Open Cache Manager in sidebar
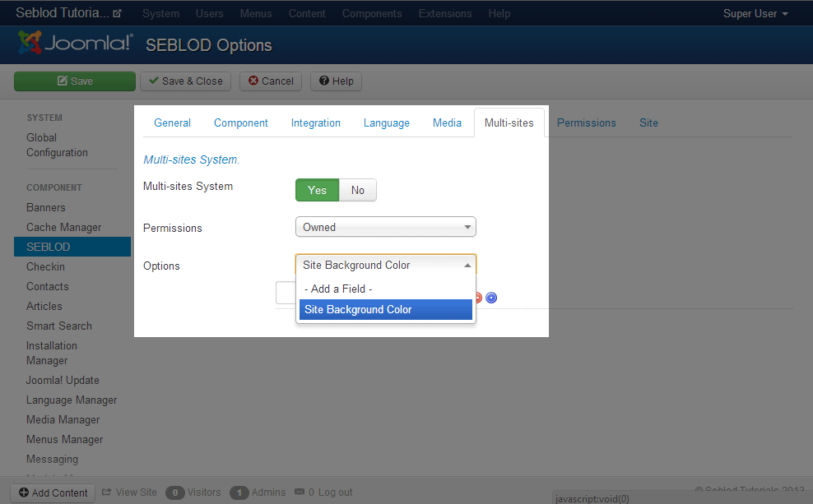This screenshot has width=813, height=504. (64, 228)
